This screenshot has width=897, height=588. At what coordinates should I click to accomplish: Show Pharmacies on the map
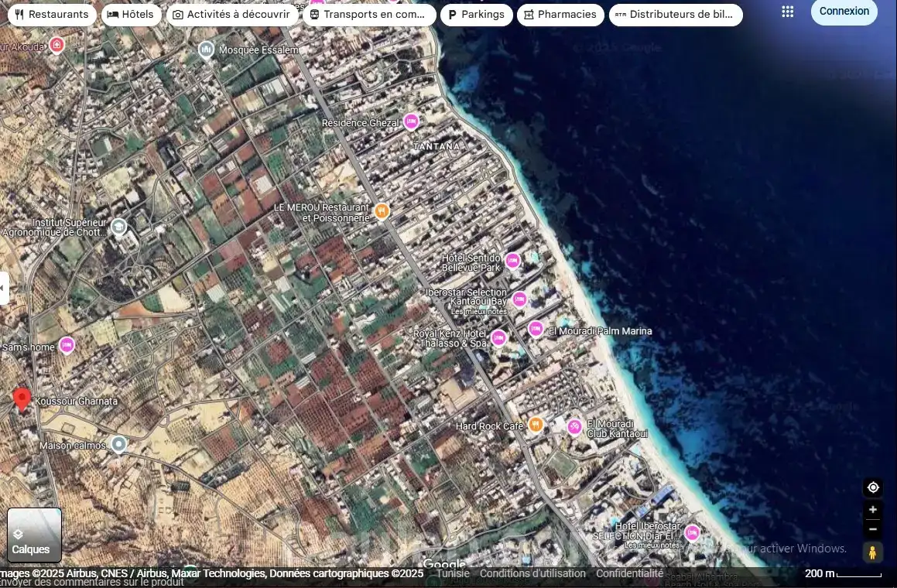tap(560, 15)
